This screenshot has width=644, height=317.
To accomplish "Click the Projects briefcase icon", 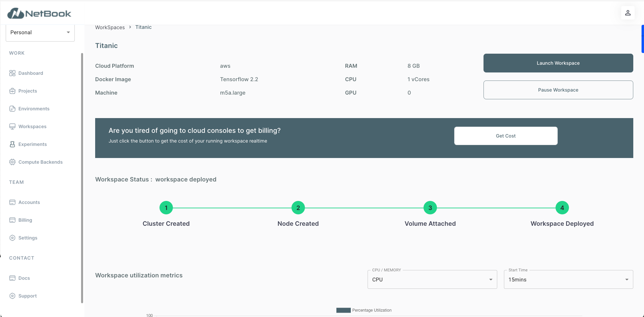I will (x=12, y=91).
